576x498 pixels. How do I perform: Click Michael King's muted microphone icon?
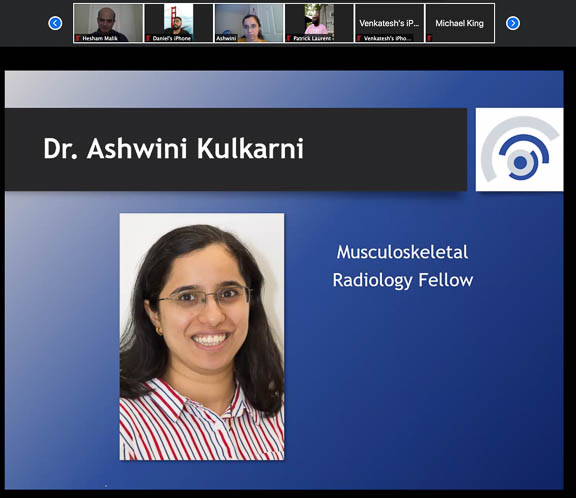pos(430,38)
